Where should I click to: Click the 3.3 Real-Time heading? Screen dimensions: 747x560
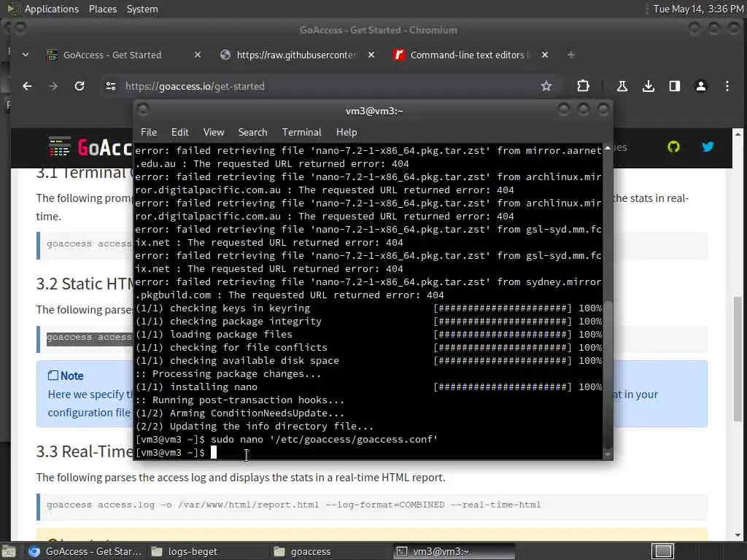coord(85,451)
